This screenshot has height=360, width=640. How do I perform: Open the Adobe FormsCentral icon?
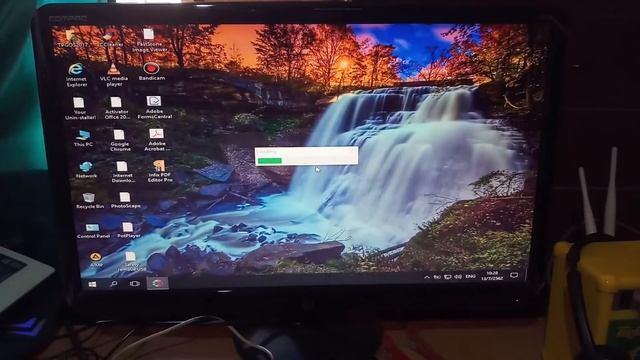point(154,107)
